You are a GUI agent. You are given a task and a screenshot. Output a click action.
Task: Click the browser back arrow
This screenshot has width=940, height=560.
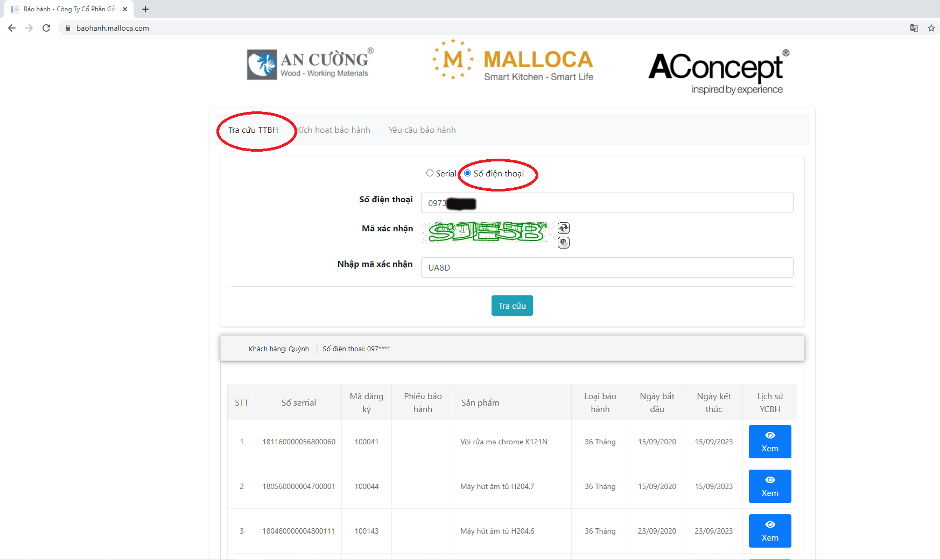pyautogui.click(x=12, y=28)
